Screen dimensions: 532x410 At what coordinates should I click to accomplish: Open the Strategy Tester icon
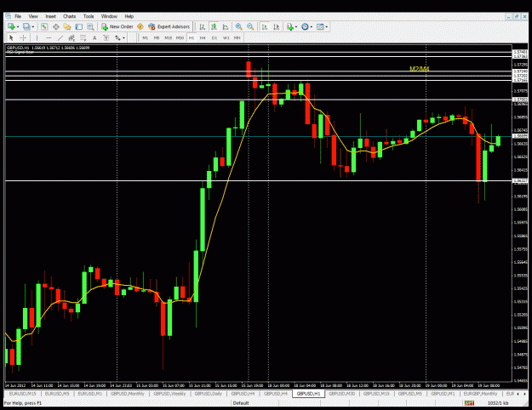point(90,26)
